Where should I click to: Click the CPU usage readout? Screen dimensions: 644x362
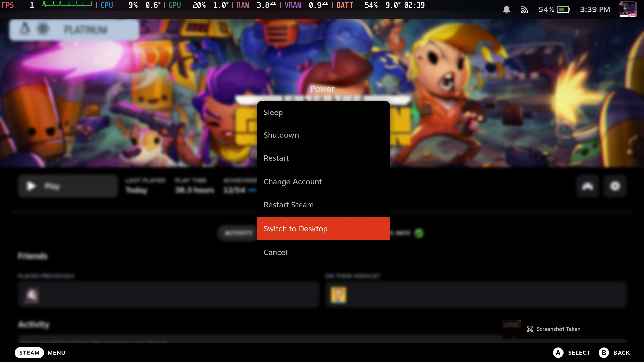(x=130, y=5)
